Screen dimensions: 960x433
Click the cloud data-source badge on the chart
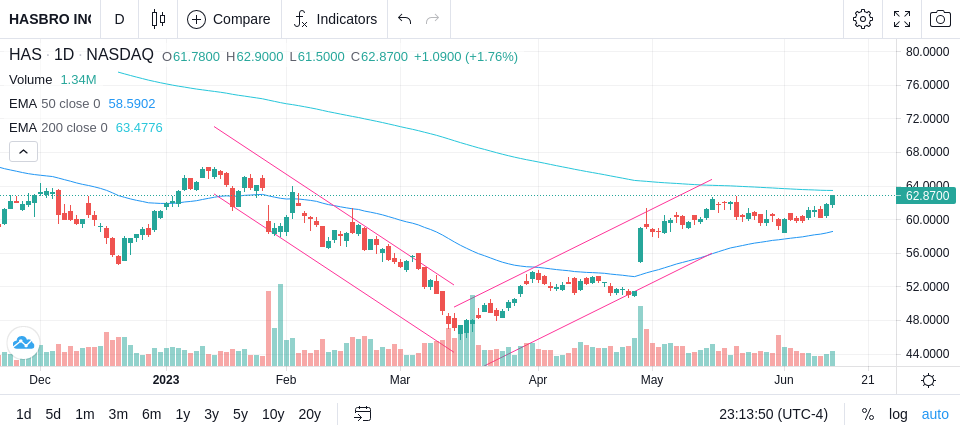click(23, 343)
